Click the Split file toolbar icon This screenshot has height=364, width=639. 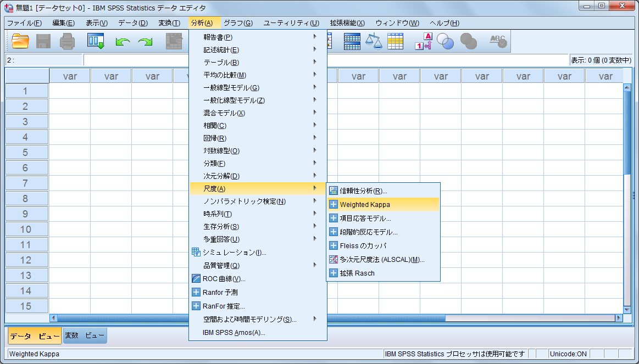[352, 41]
